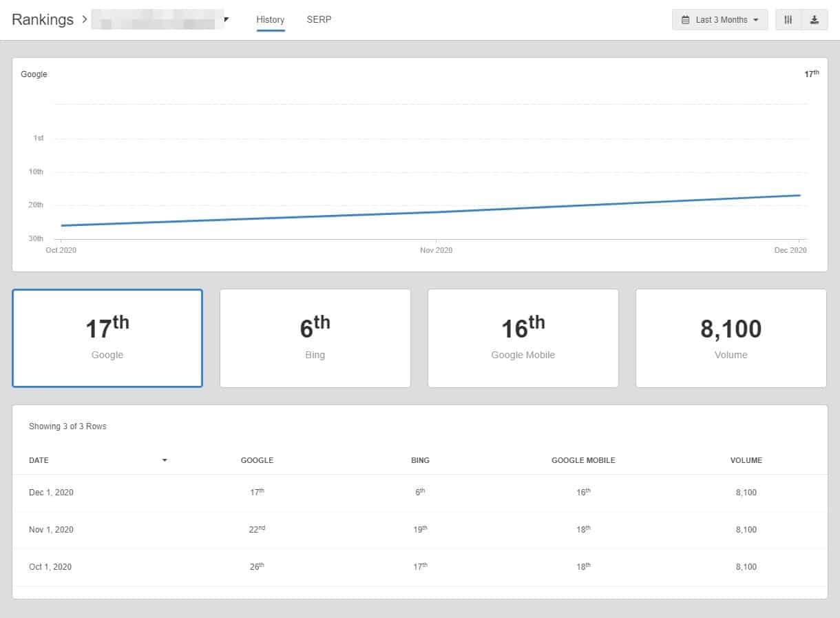Go back to Rankings breadcrumb
This screenshot has height=618, width=840.
tap(43, 20)
